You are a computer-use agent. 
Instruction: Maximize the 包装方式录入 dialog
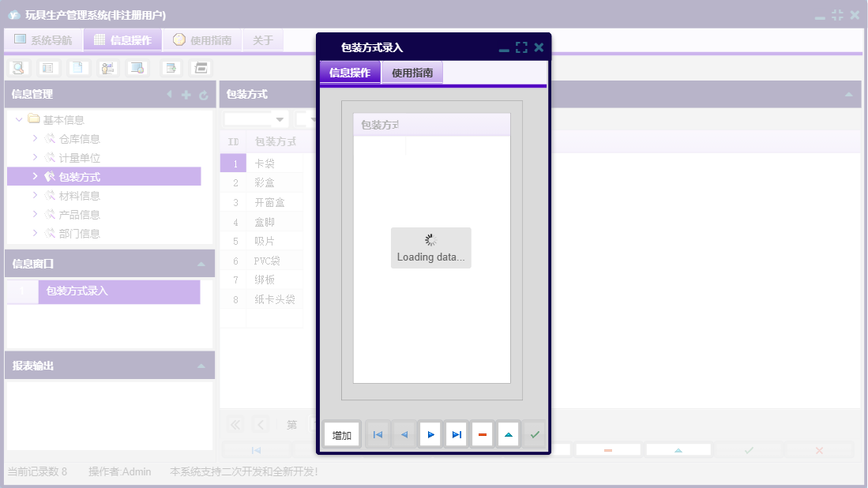coord(521,47)
